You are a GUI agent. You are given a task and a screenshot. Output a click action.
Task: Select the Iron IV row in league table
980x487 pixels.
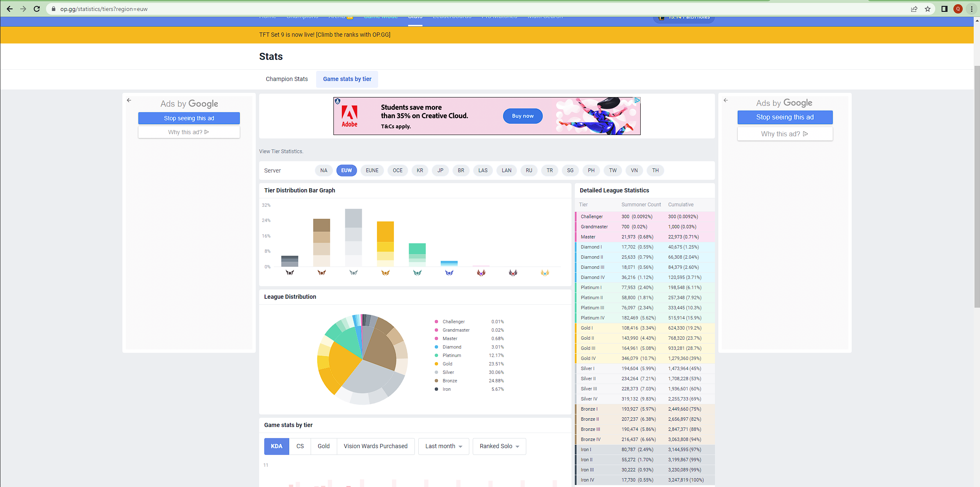point(645,480)
